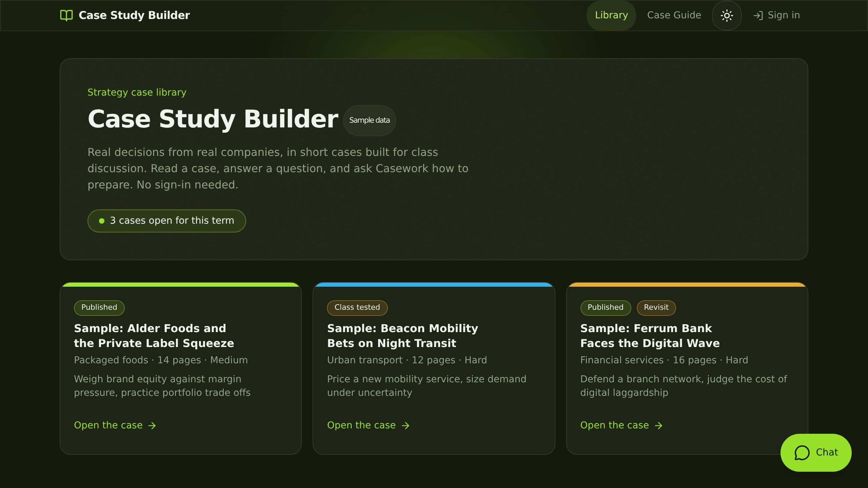Open the Alder Foods case link
The height and width of the screenshot is (488, 868).
(115, 425)
